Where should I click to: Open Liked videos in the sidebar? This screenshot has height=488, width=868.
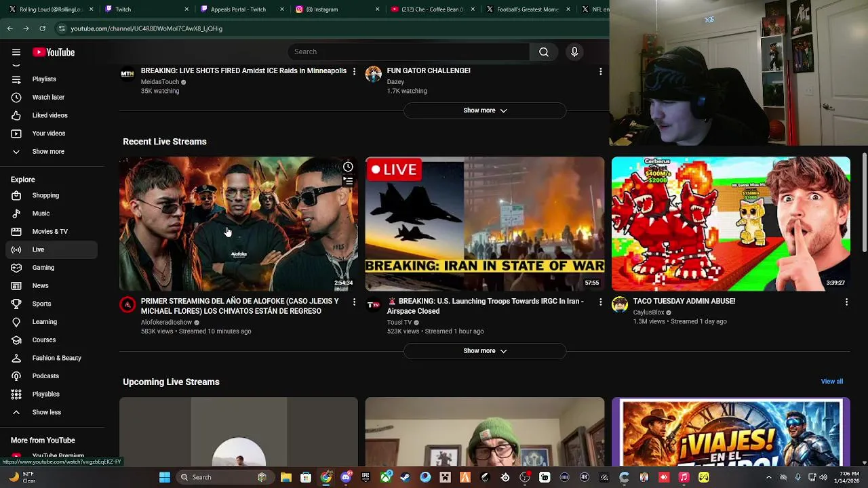click(51, 115)
